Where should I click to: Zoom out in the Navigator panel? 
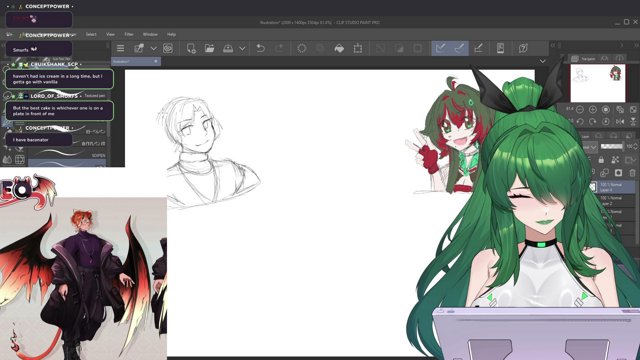[x=580, y=110]
